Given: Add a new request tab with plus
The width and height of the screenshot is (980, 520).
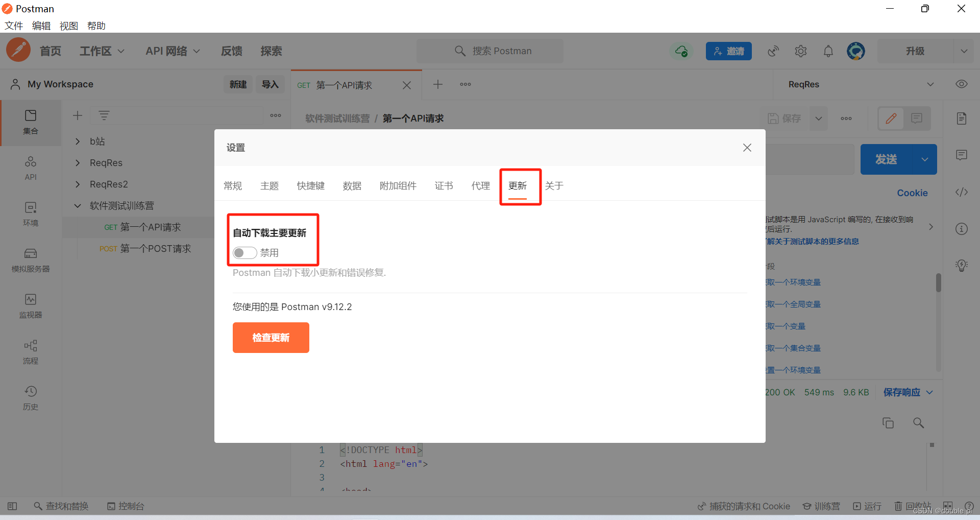Looking at the screenshot, I should [x=438, y=84].
